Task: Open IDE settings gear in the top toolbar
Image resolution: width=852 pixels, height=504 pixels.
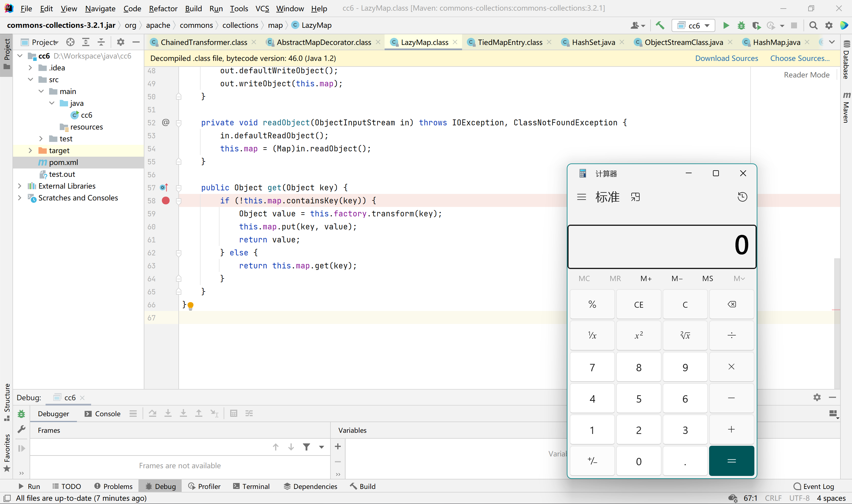Action: click(829, 25)
